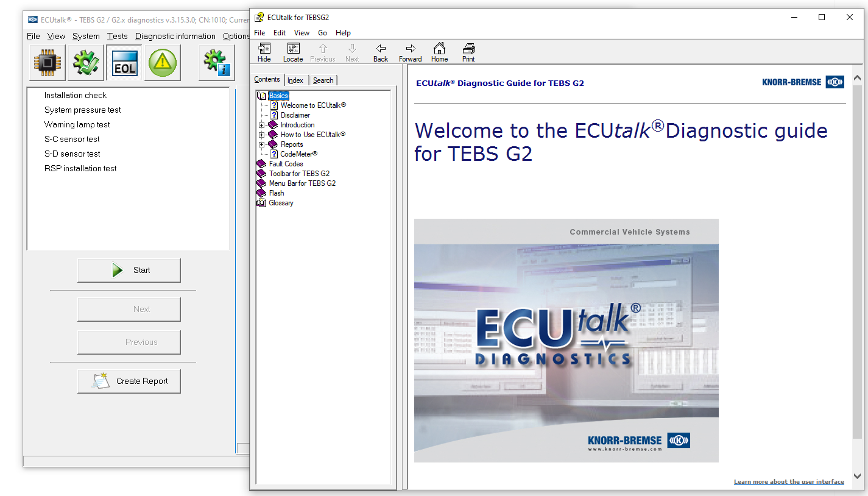Click the help window title bar icon
The height and width of the screenshot is (496, 868).
259,18
